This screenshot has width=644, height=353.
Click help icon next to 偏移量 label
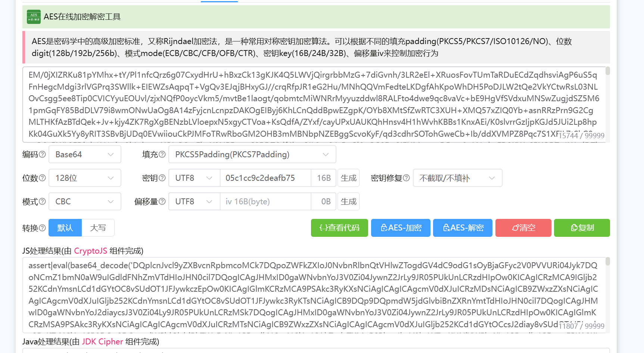[x=162, y=201]
